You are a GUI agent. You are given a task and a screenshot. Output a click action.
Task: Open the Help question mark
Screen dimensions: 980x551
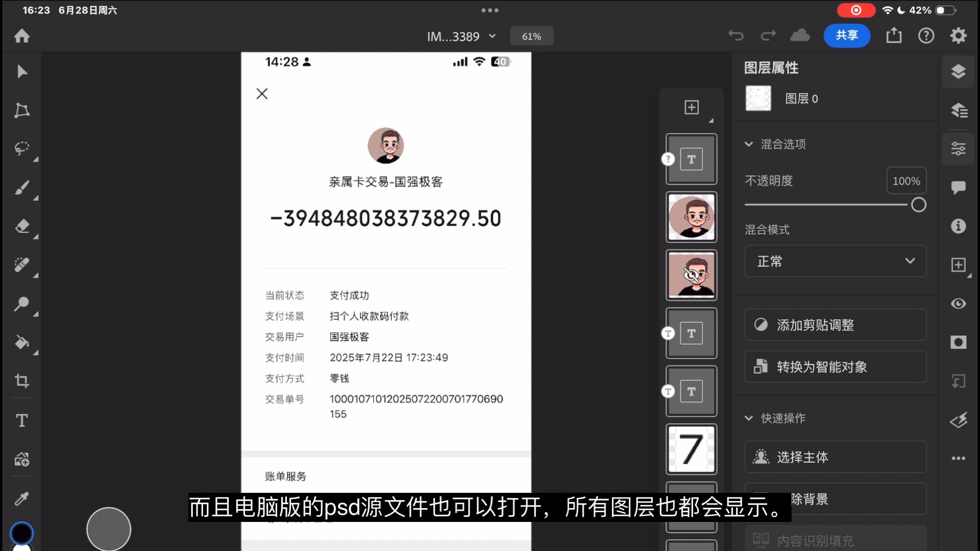926,36
